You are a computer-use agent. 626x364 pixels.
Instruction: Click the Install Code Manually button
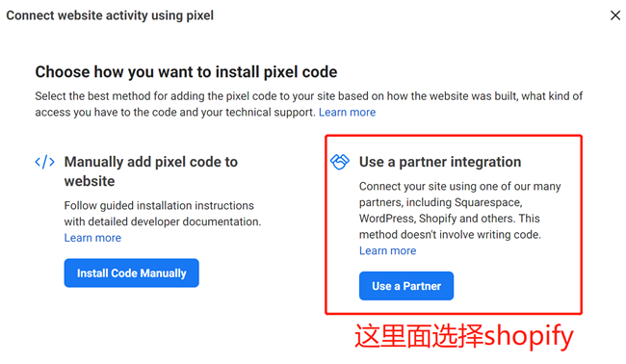[131, 273]
